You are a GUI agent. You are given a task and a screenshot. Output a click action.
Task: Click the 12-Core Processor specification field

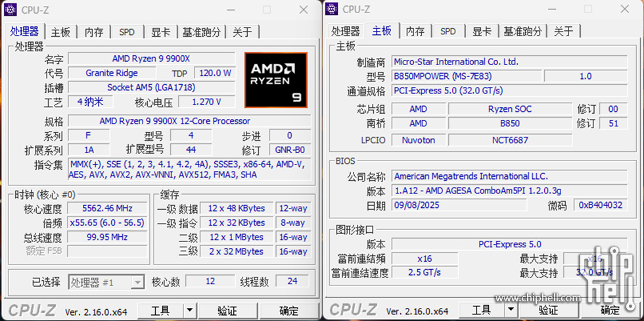(x=189, y=121)
